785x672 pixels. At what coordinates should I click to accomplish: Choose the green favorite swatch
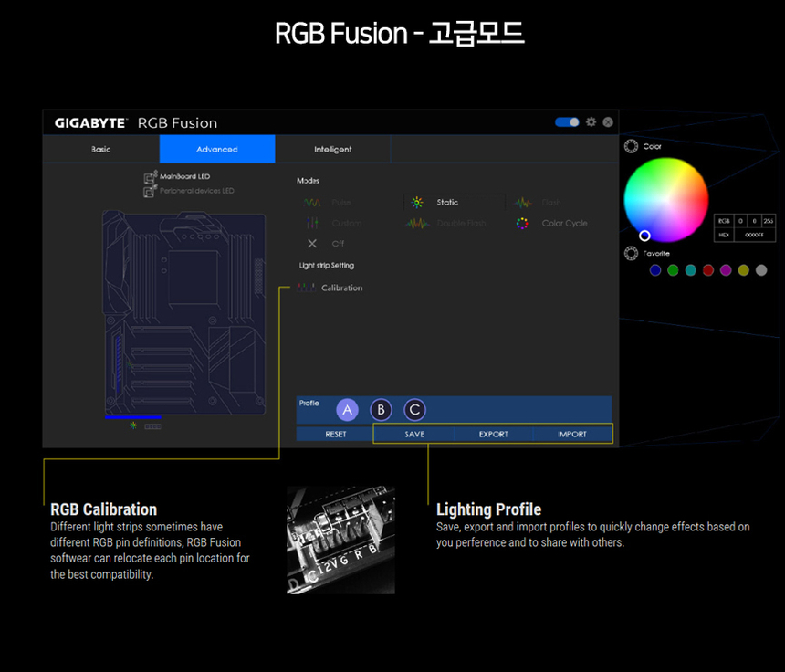tap(673, 270)
